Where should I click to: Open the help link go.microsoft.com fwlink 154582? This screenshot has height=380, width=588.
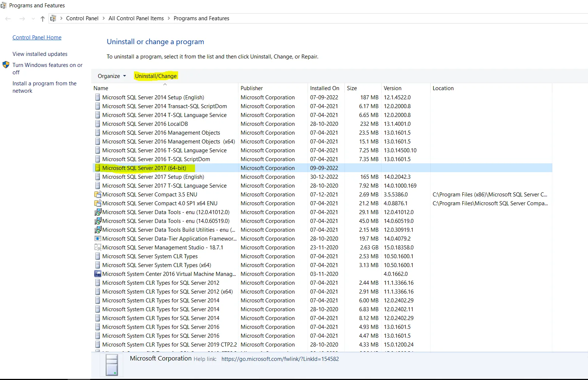pyautogui.click(x=280, y=359)
